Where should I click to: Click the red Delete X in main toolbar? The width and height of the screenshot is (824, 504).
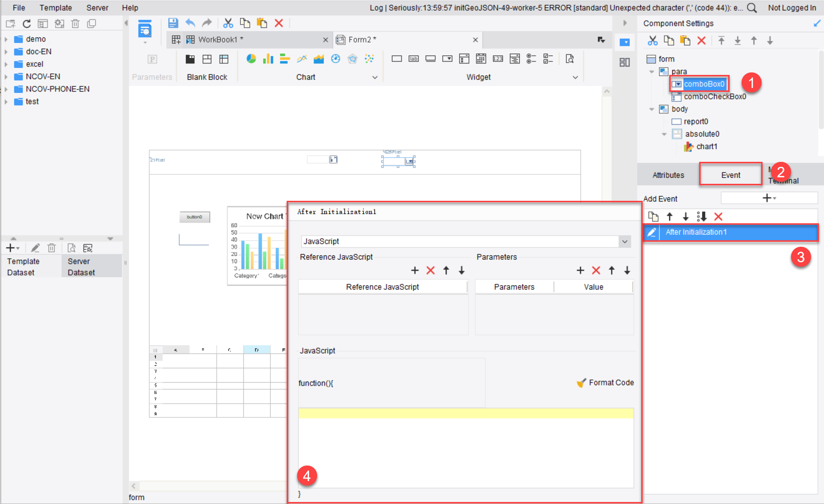(x=279, y=23)
